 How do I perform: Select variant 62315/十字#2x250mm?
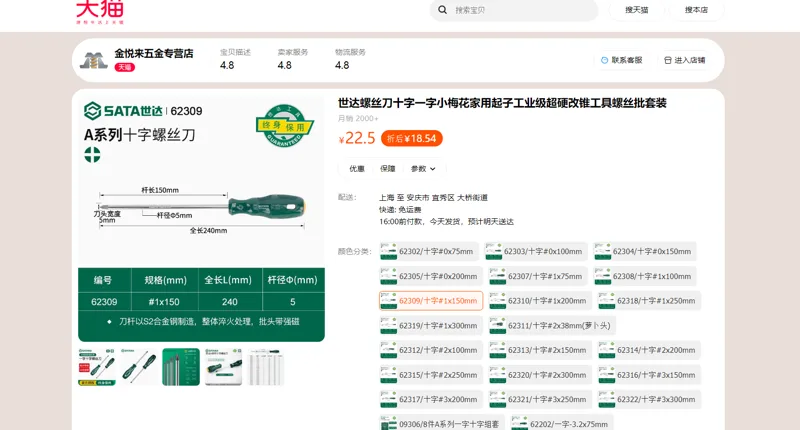431,375
